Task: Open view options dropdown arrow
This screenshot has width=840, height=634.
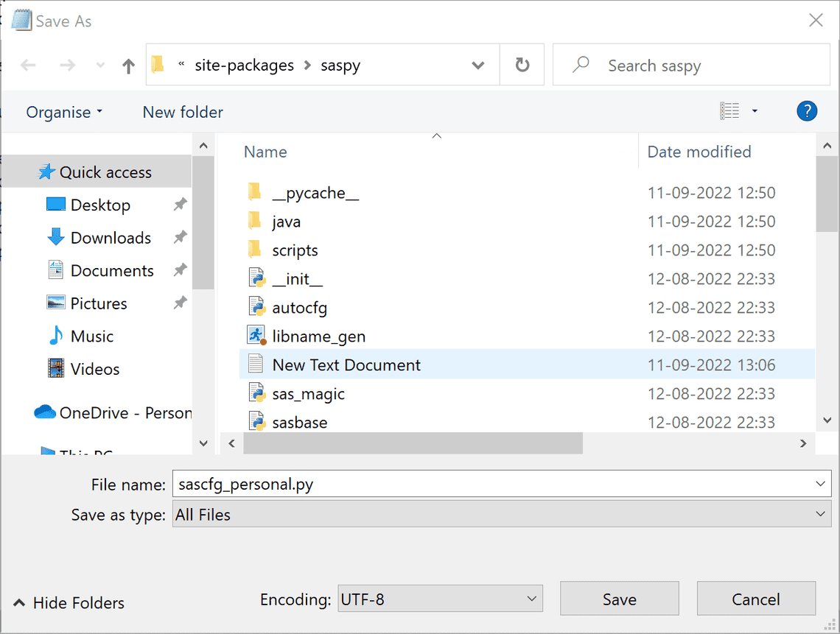Action: [x=755, y=111]
